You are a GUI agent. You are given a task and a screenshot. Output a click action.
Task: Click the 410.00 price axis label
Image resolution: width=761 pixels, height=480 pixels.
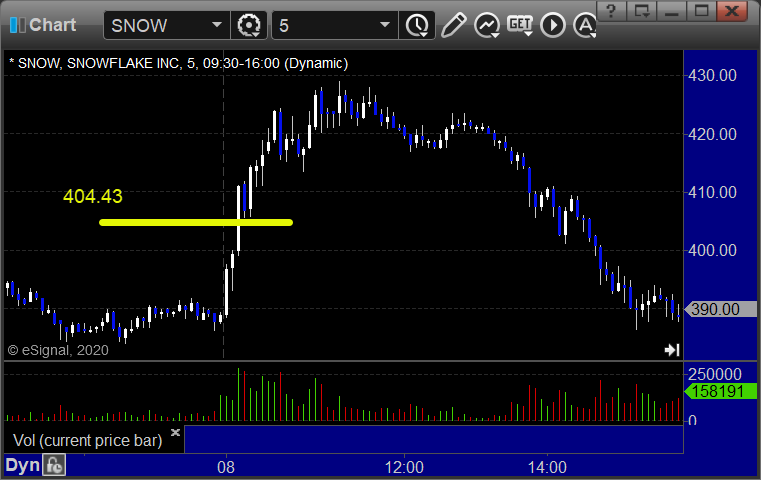(712, 192)
